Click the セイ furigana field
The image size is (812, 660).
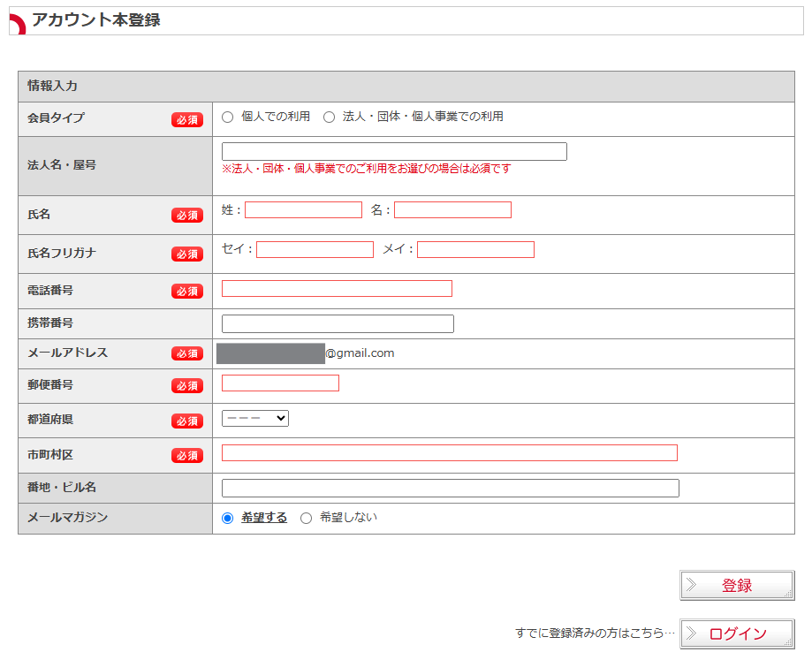pos(315,249)
